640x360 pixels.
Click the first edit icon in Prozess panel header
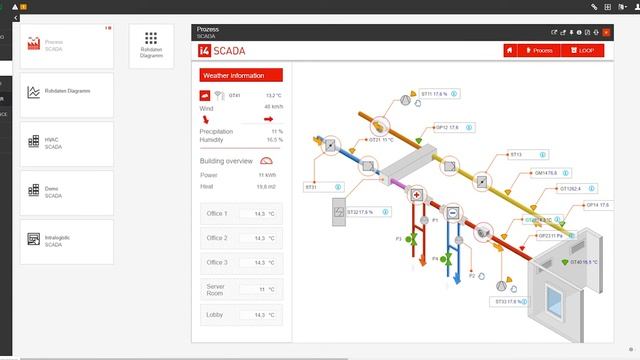(x=553, y=32)
